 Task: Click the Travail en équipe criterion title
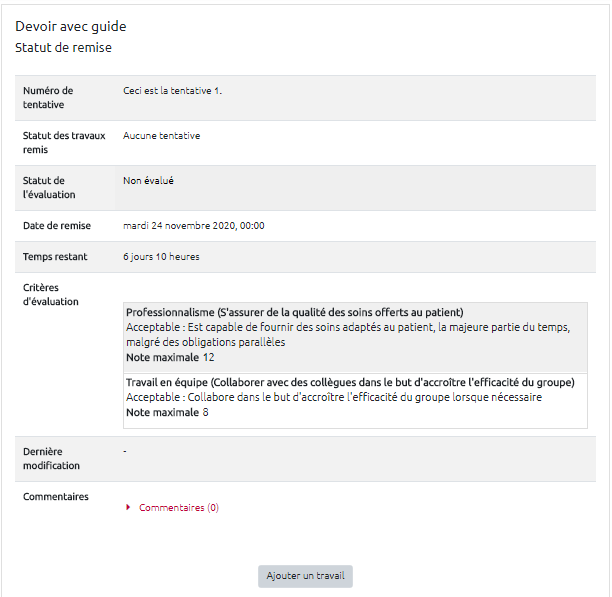point(350,382)
